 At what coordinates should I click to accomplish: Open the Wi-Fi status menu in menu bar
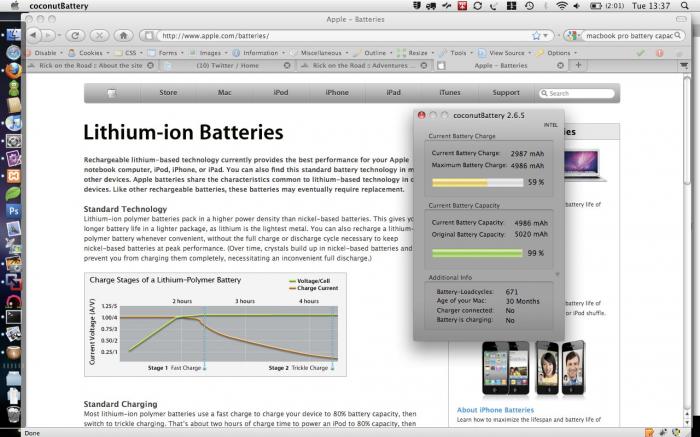coord(562,6)
